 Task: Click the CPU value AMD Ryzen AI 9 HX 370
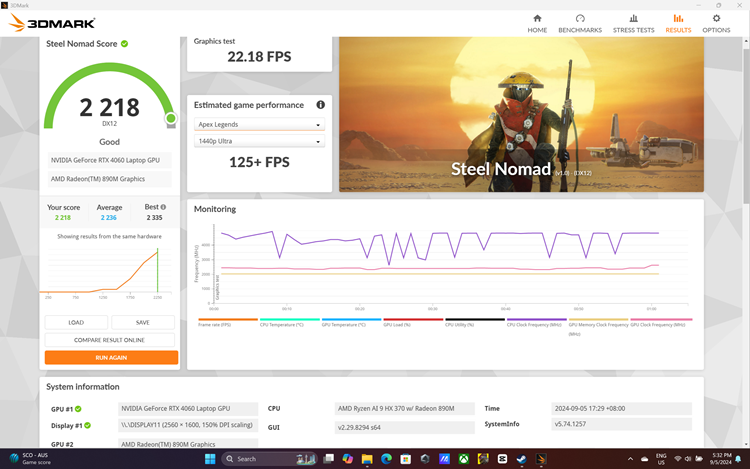404,408
